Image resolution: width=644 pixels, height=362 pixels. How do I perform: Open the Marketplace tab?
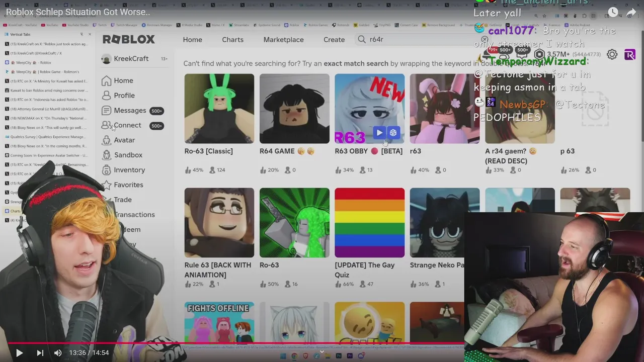[x=283, y=40]
